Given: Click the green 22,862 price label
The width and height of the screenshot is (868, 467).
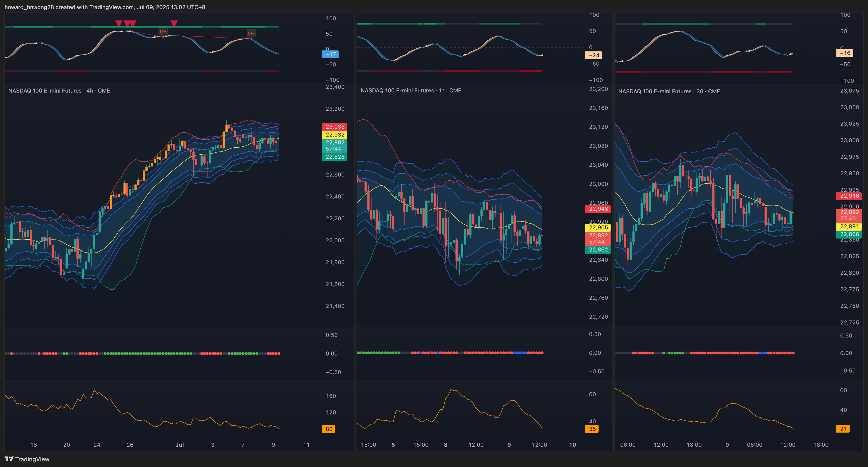Looking at the screenshot, I should point(598,250).
